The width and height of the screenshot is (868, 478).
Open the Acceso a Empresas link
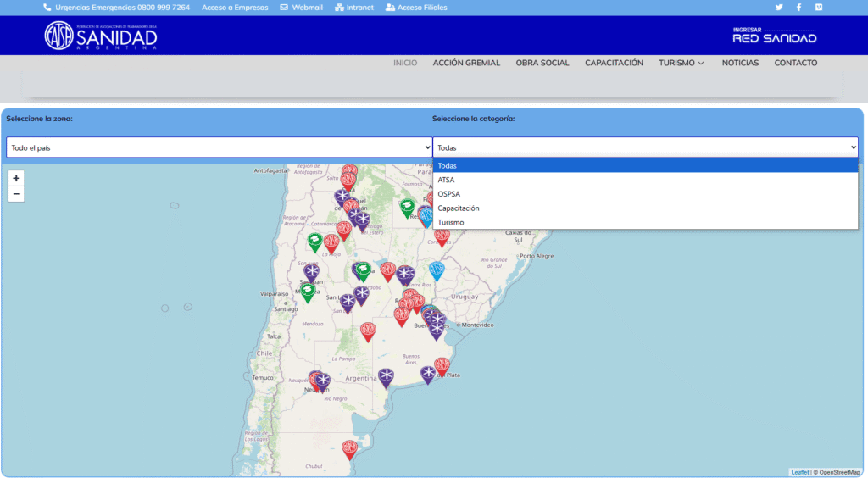[x=235, y=7]
